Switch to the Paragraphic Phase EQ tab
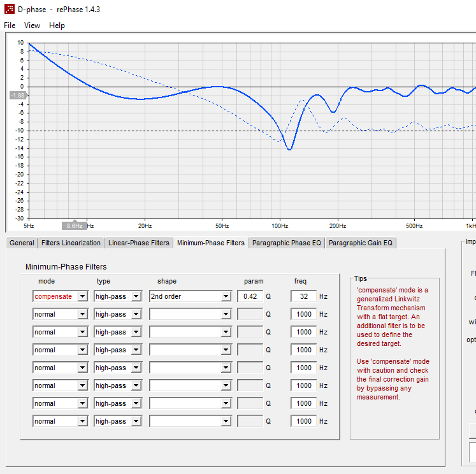 click(287, 243)
